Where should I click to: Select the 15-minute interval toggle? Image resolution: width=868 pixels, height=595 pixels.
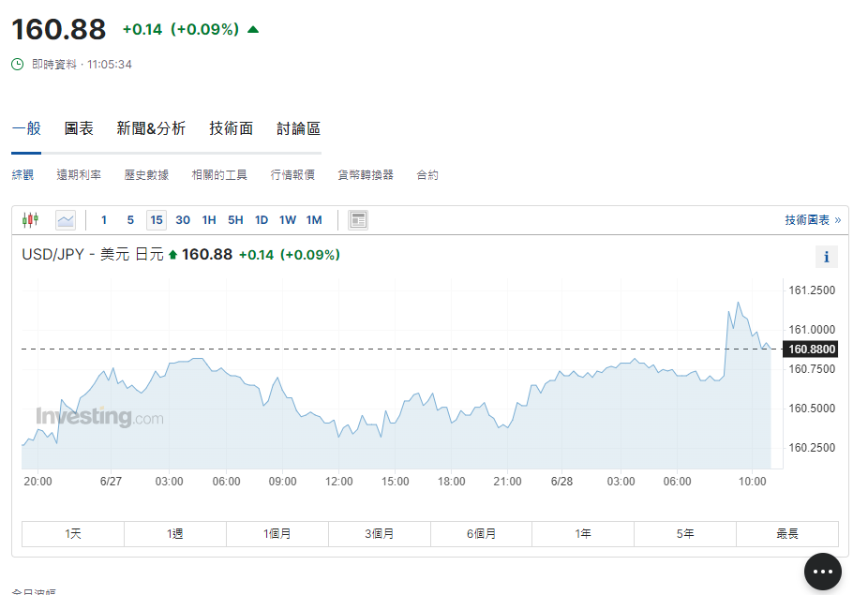(x=157, y=220)
